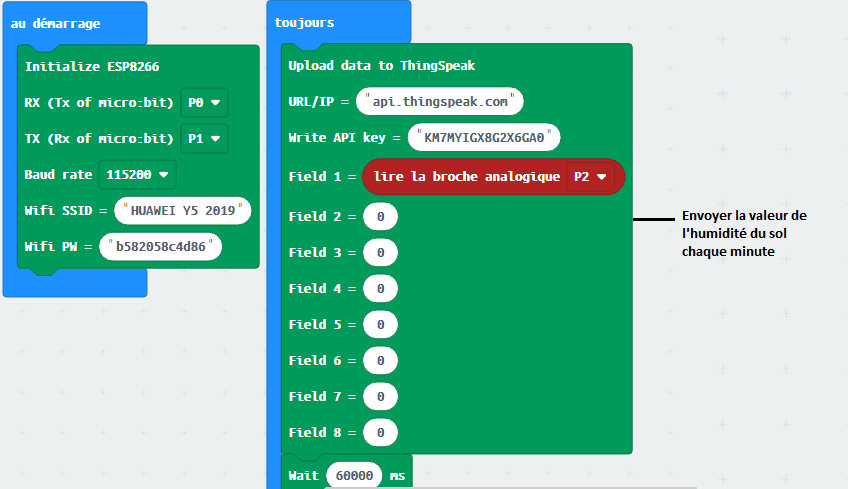Click the 'TX (Rx of micro:bit)' label
Image resolution: width=848 pixels, height=489 pixels.
(x=99, y=139)
